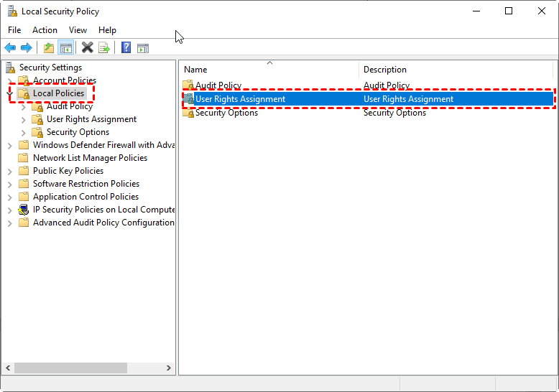This screenshot has height=392, width=559.
Task: Expand Windows Defender Firewall node
Action: (x=10, y=146)
